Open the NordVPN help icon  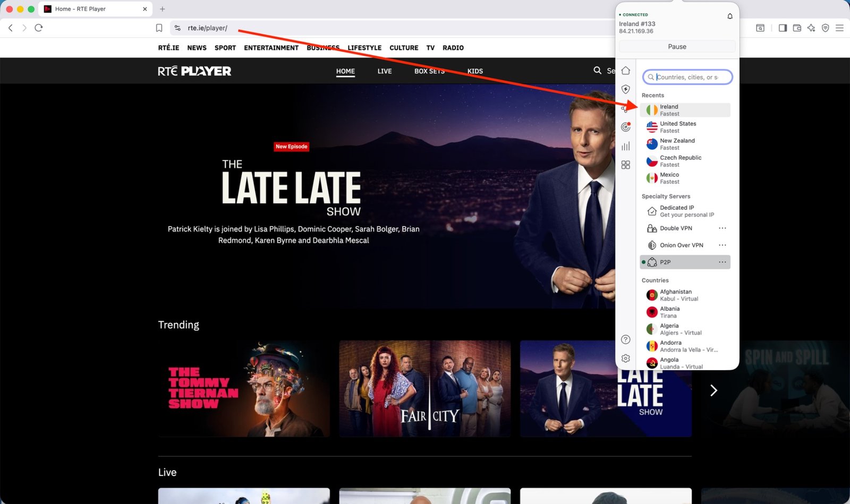(625, 339)
